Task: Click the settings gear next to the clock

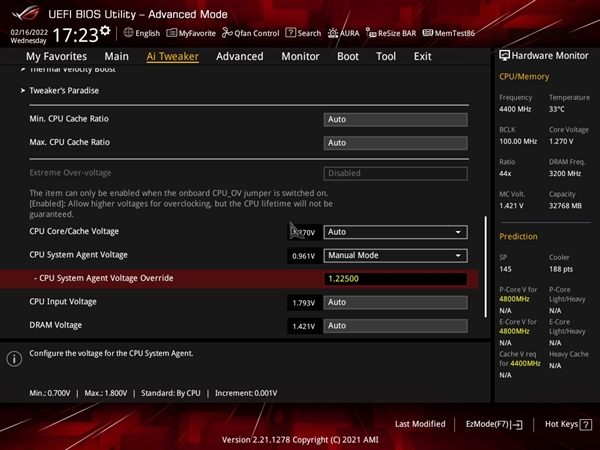Action: pyautogui.click(x=105, y=31)
